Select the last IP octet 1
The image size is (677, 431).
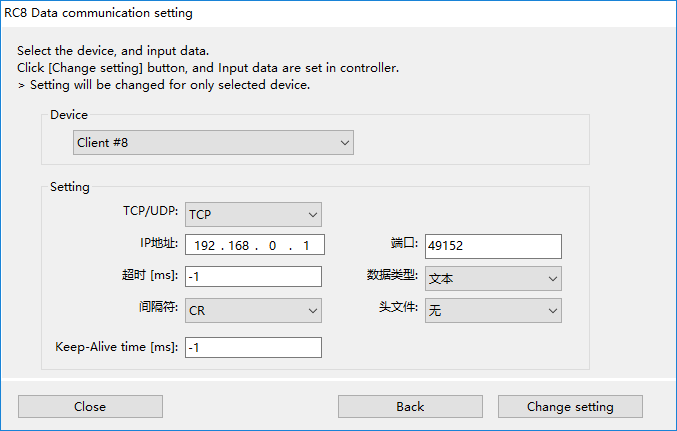pos(306,246)
